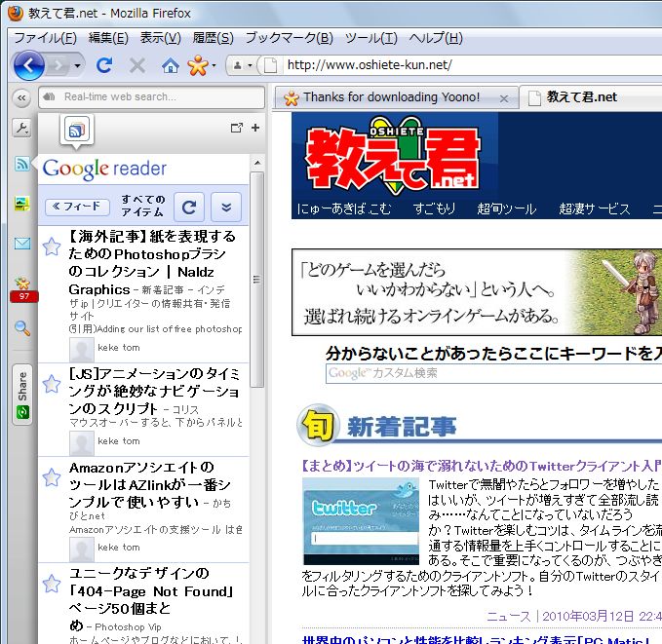Click the Google reader logo

point(104,169)
